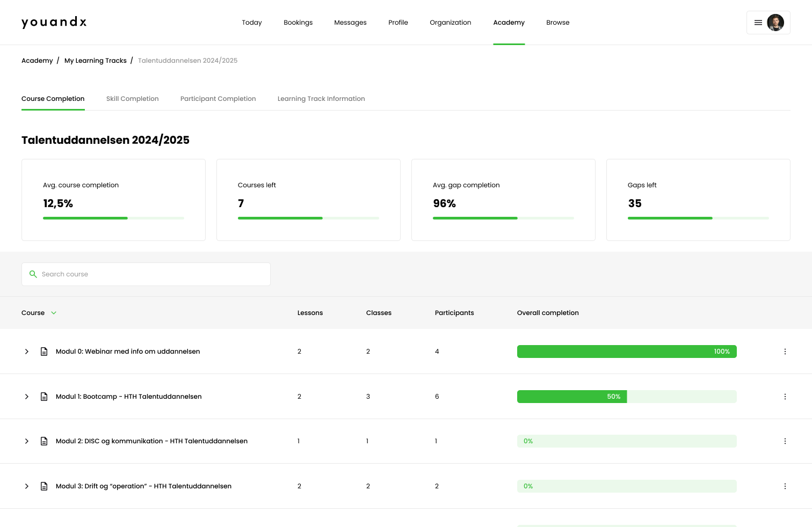The image size is (812, 527).
Task: Open Browse in navigation bar
Action: tap(558, 23)
